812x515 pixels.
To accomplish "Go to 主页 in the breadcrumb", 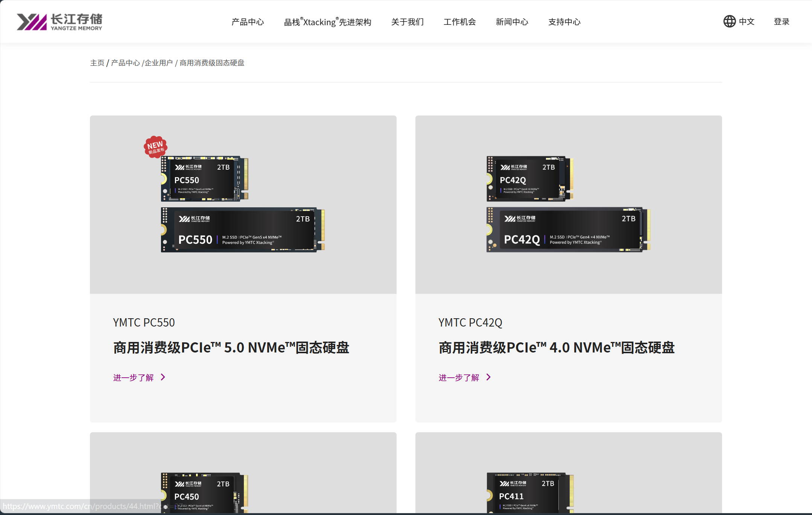I will (97, 63).
